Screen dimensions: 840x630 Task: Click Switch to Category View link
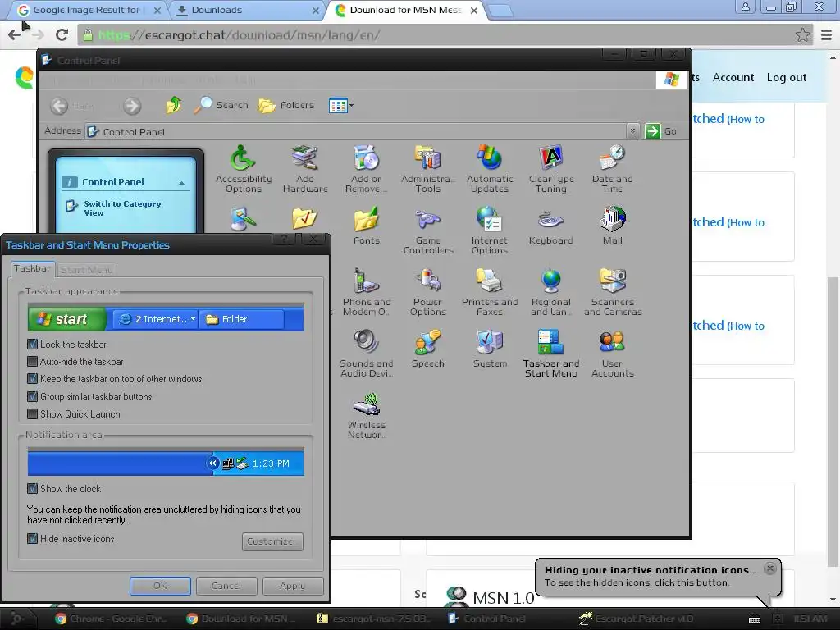click(x=122, y=208)
